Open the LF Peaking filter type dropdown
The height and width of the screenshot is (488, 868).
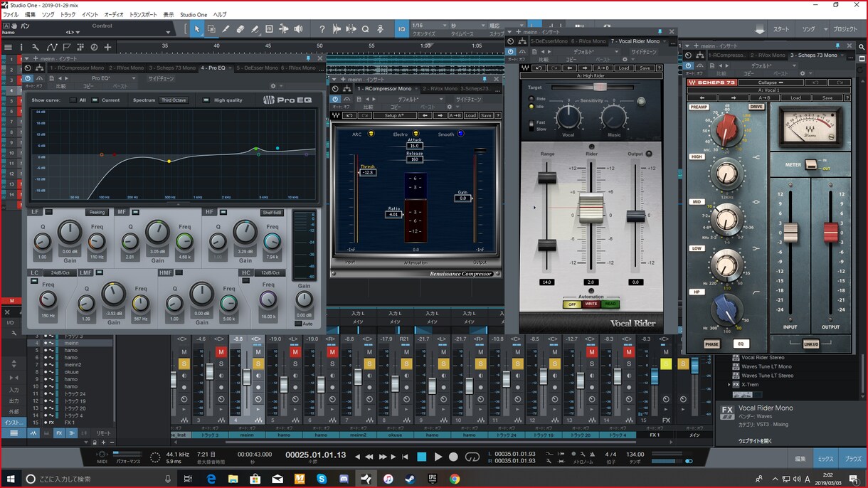[97, 212]
